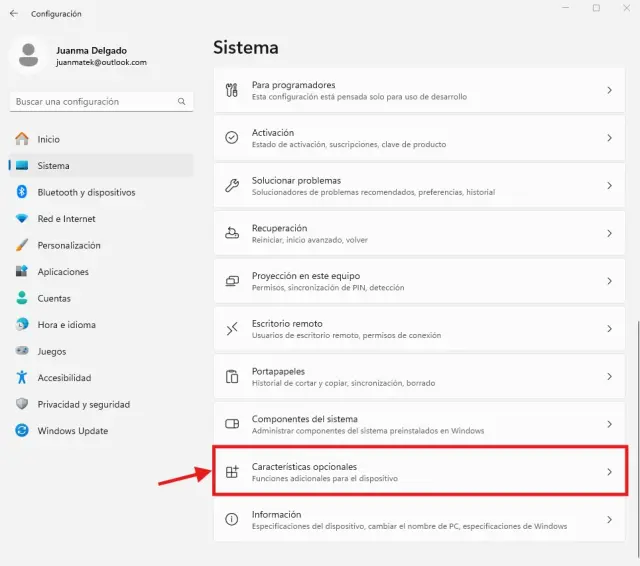
Task: Click the Portapapeles clipboard icon
Action: tap(232, 377)
